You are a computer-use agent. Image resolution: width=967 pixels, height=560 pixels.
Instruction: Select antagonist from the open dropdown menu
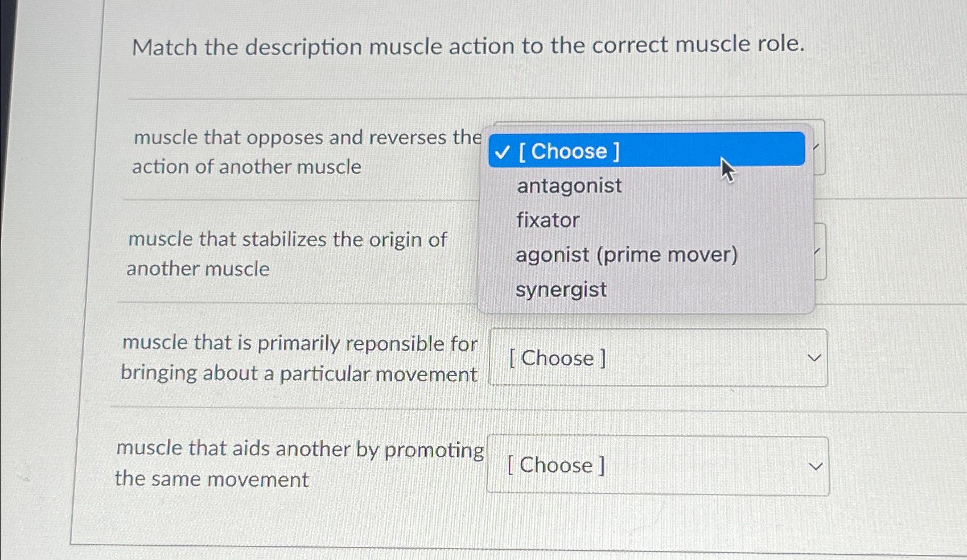point(567,186)
